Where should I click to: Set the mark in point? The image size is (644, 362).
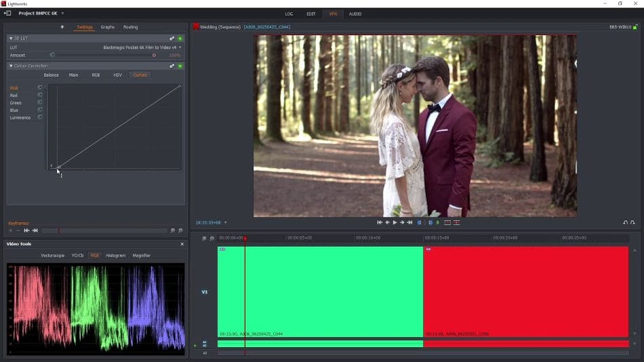click(420, 222)
